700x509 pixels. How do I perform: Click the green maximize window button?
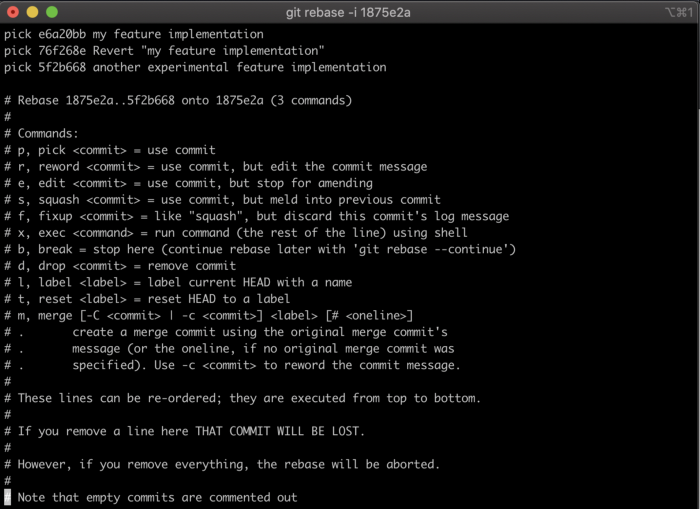pos(51,11)
